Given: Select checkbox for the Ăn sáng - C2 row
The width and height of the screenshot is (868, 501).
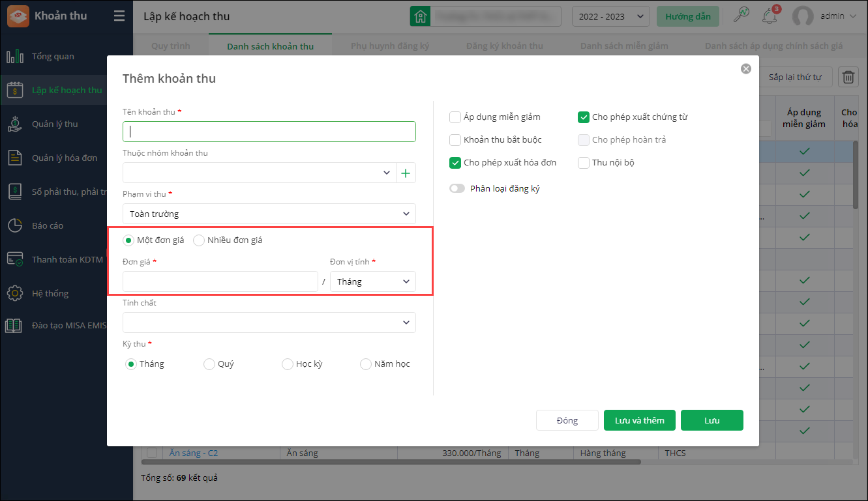Looking at the screenshot, I should 152,453.
